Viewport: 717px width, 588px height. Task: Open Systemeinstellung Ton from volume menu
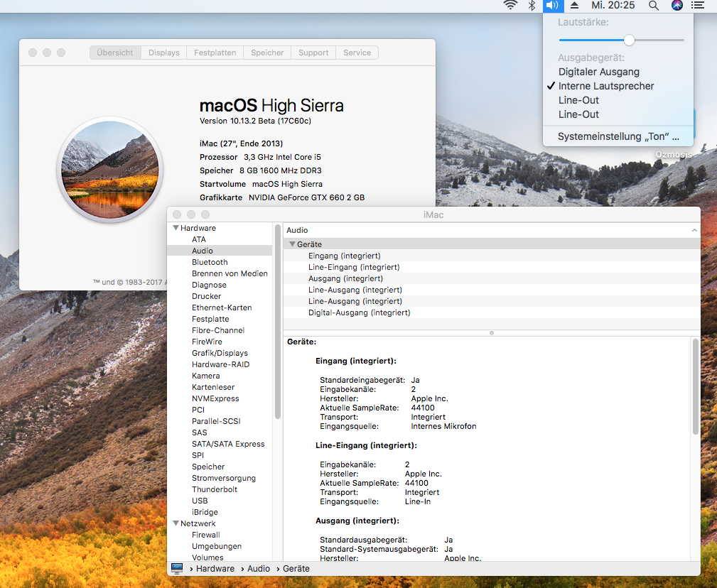[x=618, y=136]
